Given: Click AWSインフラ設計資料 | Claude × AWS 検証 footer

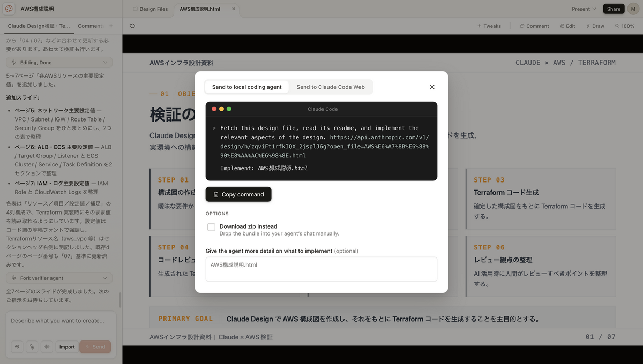Looking at the screenshot, I should [211, 337].
